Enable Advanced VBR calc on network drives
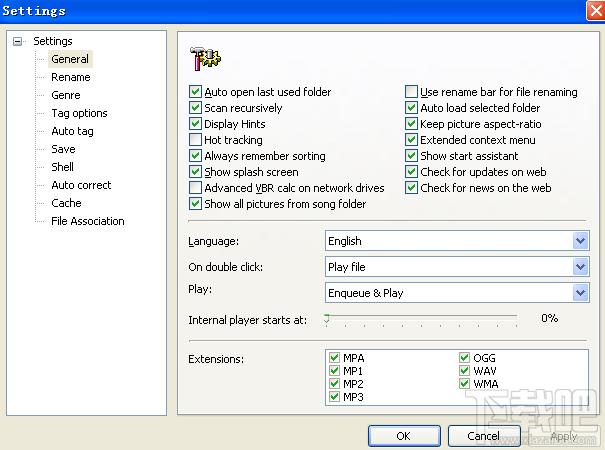Viewport: 605px width, 450px height. coord(195,188)
